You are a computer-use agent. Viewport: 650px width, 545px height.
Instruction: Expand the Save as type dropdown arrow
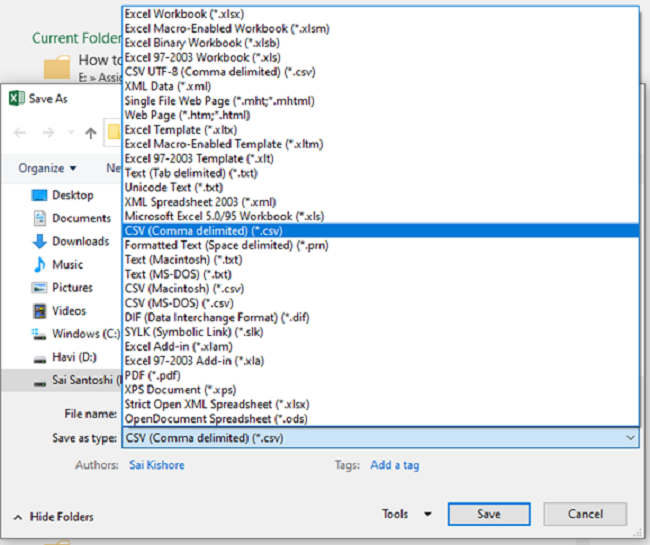pyautogui.click(x=629, y=438)
